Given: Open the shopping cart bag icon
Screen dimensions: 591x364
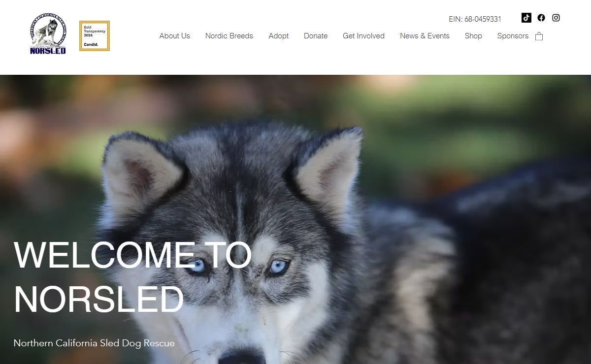Looking at the screenshot, I should [539, 36].
